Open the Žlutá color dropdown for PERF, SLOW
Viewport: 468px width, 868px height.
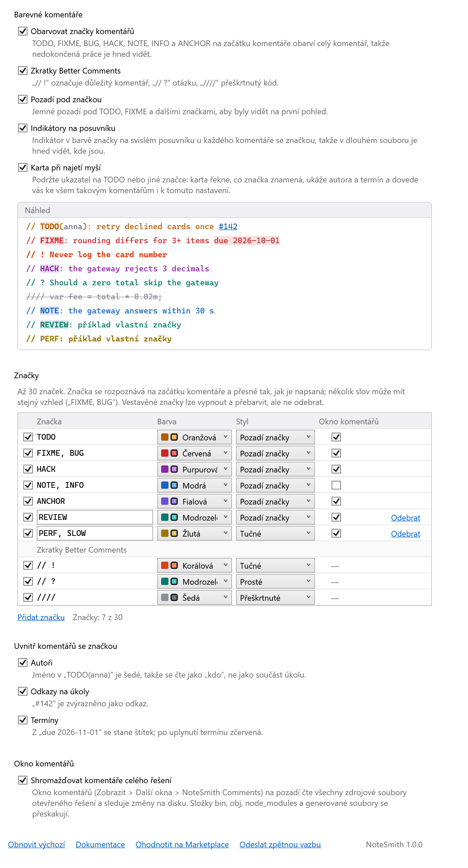[x=195, y=534]
